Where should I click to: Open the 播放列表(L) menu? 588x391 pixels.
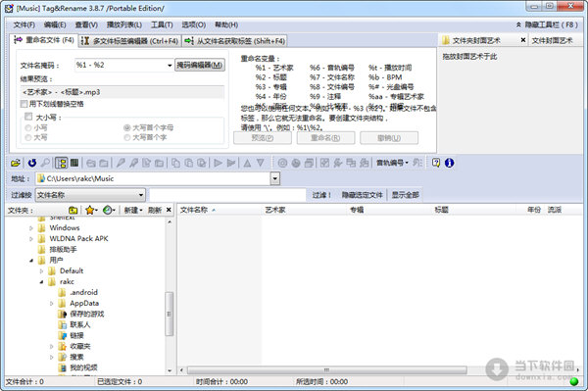pyautogui.click(x=124, y=24)
